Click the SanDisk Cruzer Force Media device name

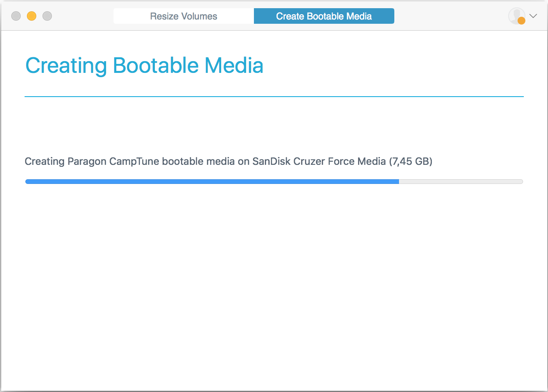click(319, 161)
